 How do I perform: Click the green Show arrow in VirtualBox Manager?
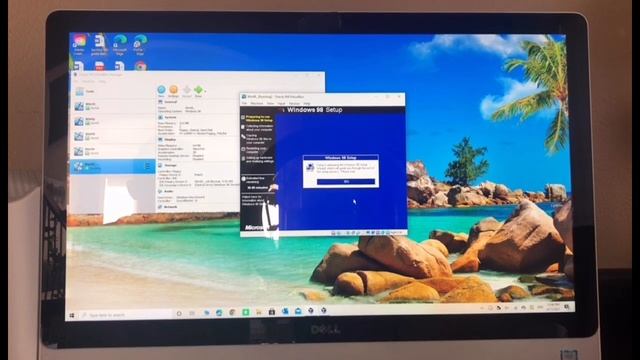(198, 91)
